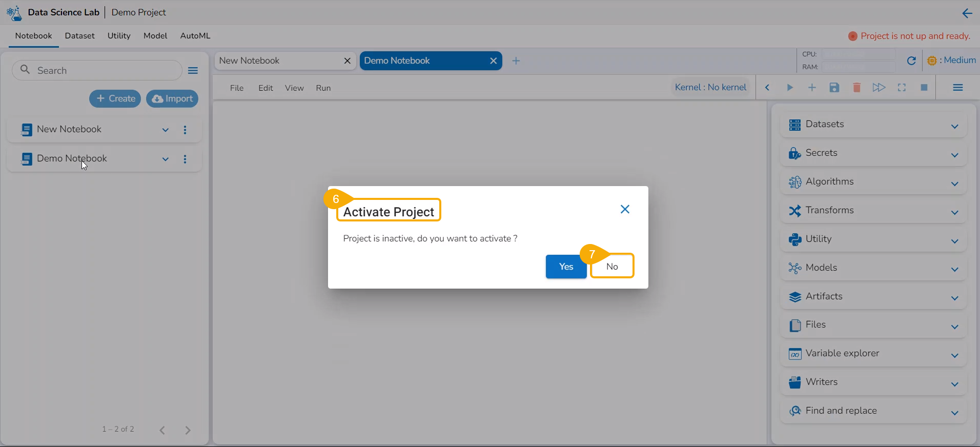The image size is (980, 447).
Task: Click the Artifacts layers icon
Action: pos(795,297)
